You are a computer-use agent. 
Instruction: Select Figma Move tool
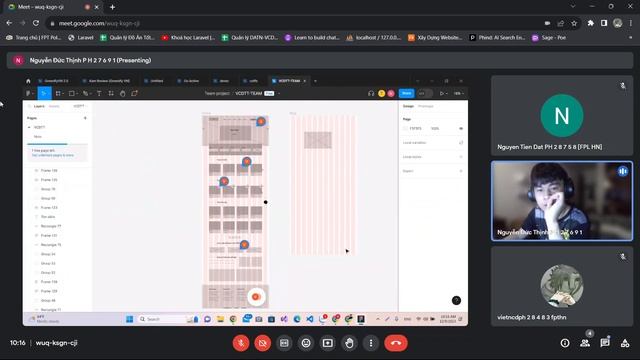point(44,93)
